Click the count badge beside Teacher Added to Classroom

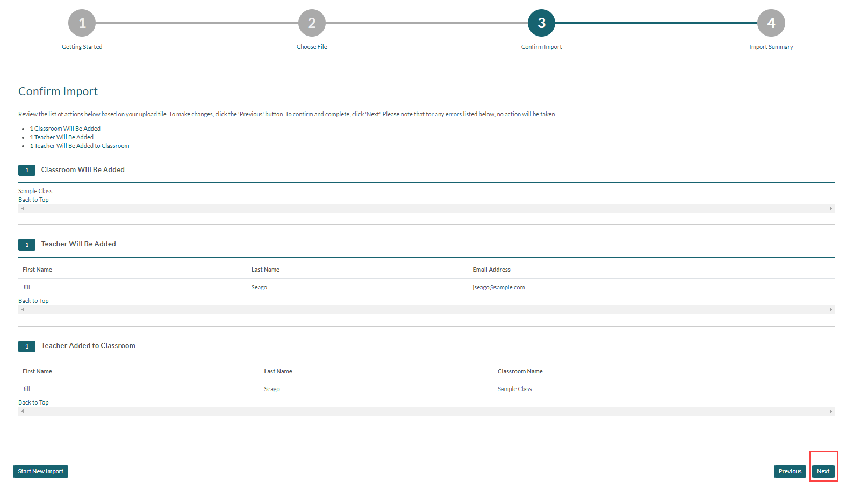pyautogui.click(x=27, y=346)
